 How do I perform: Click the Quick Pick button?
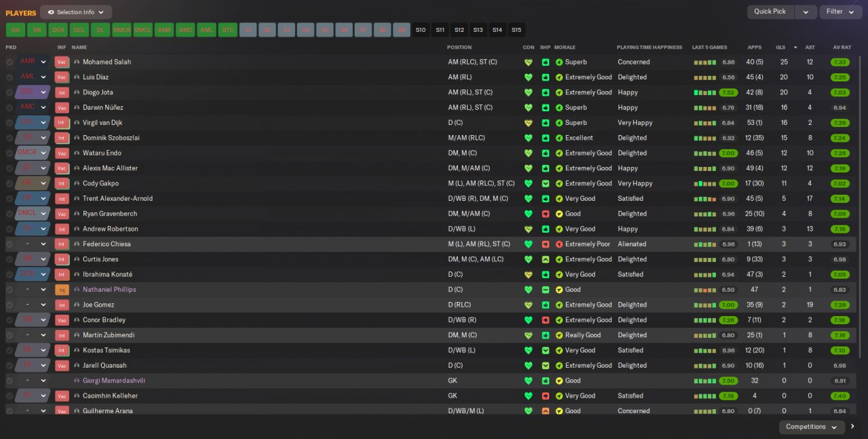(x=770, y=12)
